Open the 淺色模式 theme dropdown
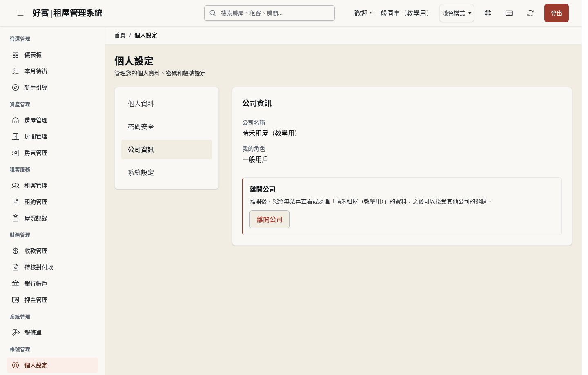This screenshot has width=588, height=375. point(457,13)
